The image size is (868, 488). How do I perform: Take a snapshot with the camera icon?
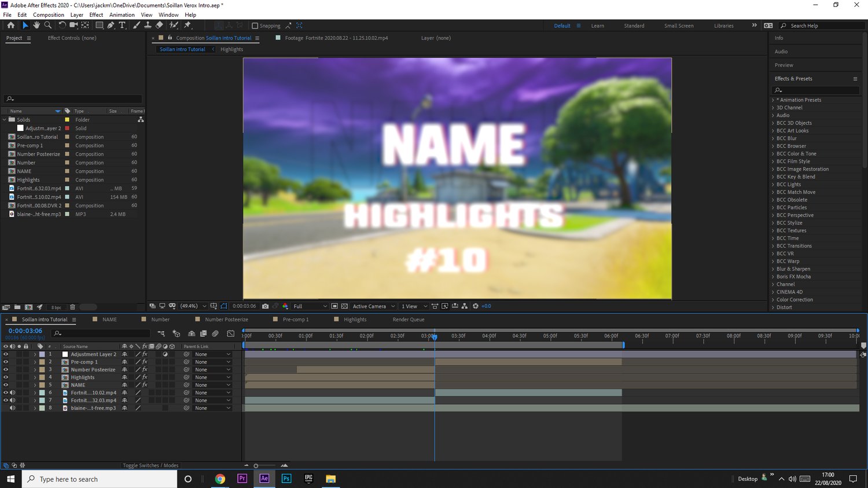tap(265, 306)
